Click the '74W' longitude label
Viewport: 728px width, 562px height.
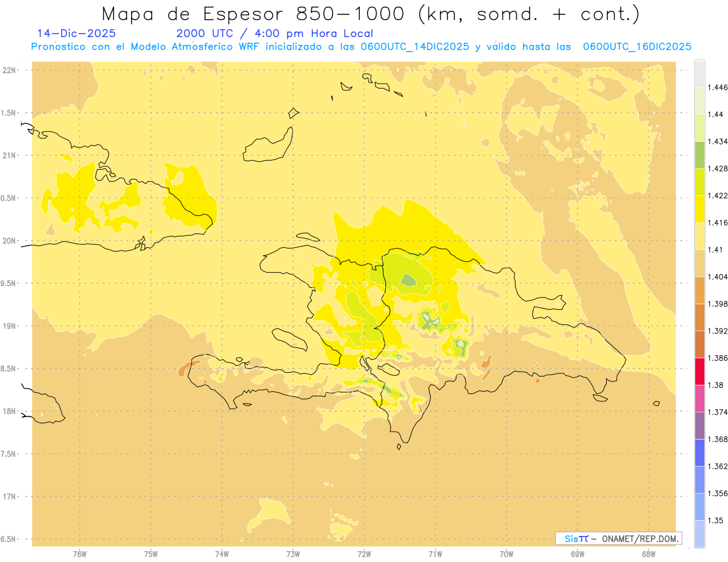[x=222, y=554]
